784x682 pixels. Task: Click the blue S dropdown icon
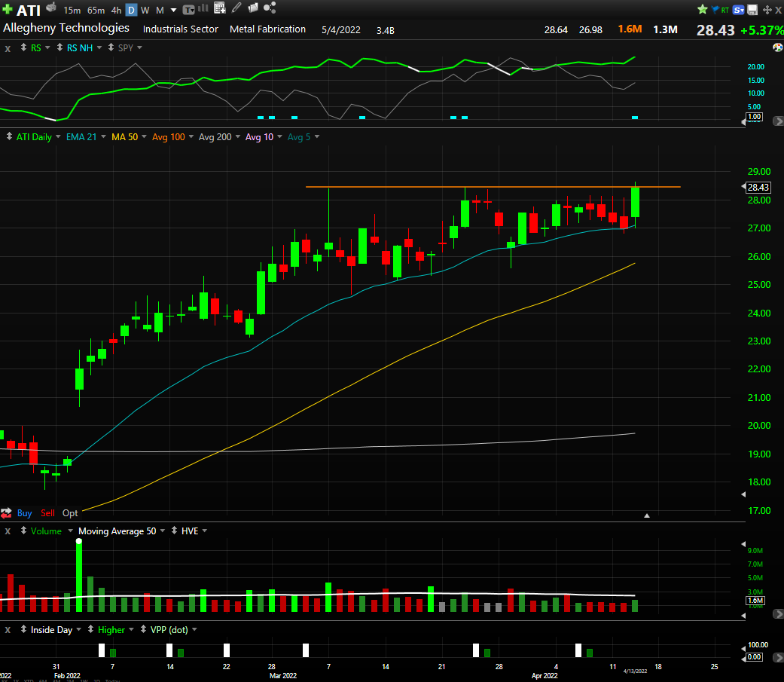(739, 10)
